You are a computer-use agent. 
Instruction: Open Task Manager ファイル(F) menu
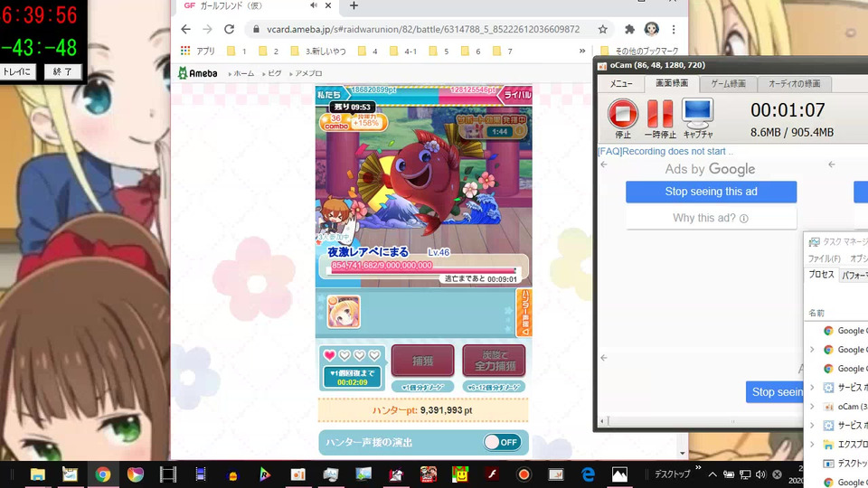pos(824,258)
